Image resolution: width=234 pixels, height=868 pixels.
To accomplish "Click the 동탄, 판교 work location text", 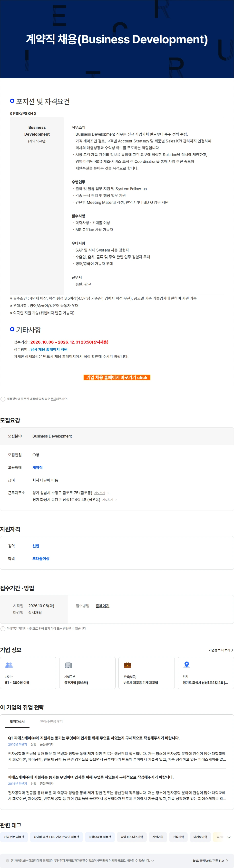I will [x=83, y=284].
